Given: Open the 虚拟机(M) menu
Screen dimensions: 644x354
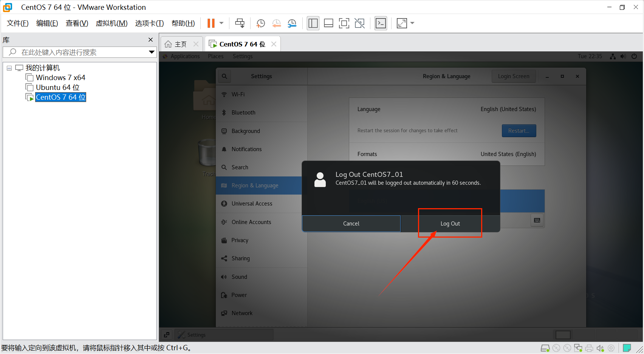Looking at the screenshot, I should click(x=112, y=23).
